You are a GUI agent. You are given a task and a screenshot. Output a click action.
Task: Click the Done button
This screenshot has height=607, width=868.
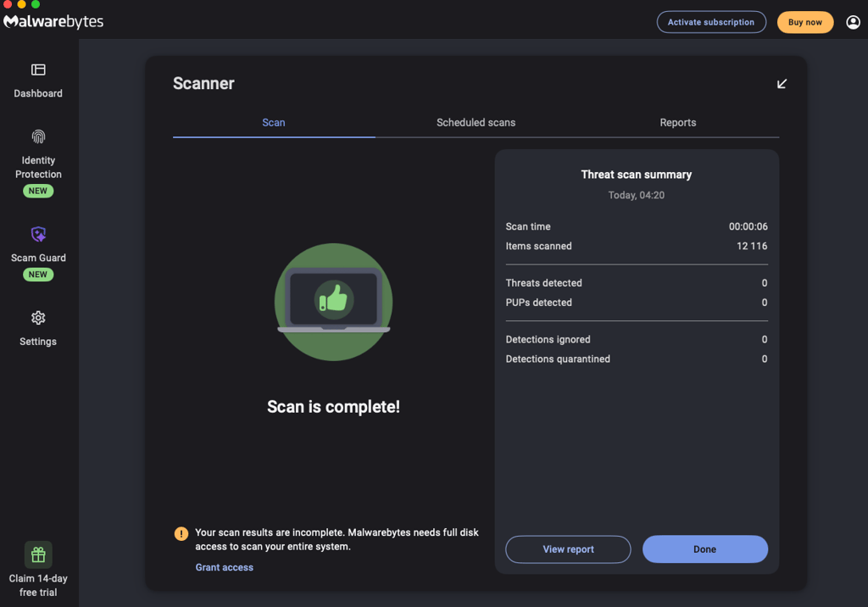point(705,549)
